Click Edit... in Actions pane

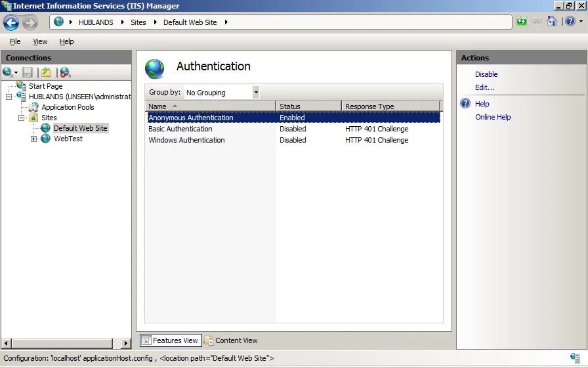point(485,87)
